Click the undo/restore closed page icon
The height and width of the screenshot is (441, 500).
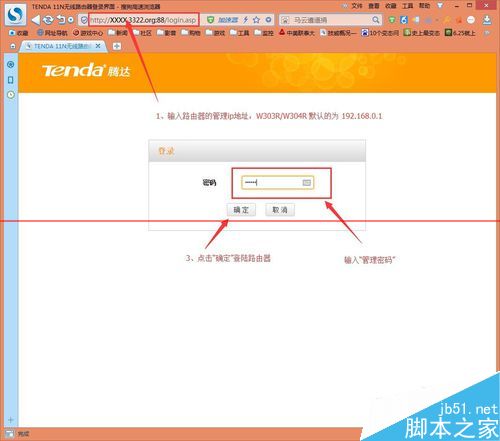[x=61, y=20]
